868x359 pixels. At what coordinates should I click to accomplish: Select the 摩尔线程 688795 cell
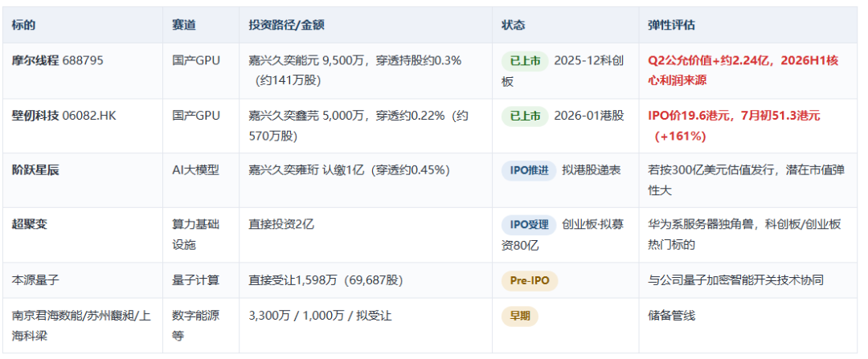[x=83, y=71]
